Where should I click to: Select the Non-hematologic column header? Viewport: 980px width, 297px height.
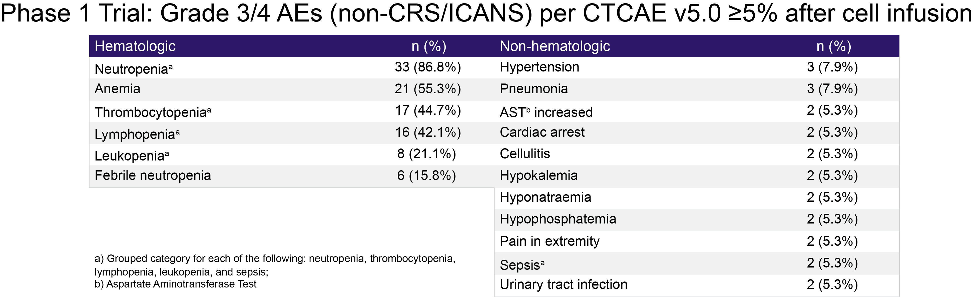555,46
